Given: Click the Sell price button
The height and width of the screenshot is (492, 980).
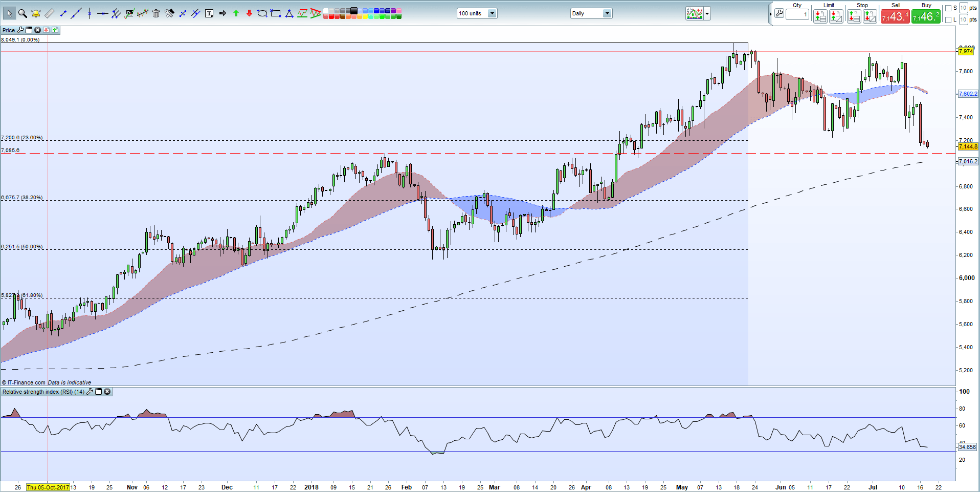Looking at the screenshot, I should [x=895, y=16].
